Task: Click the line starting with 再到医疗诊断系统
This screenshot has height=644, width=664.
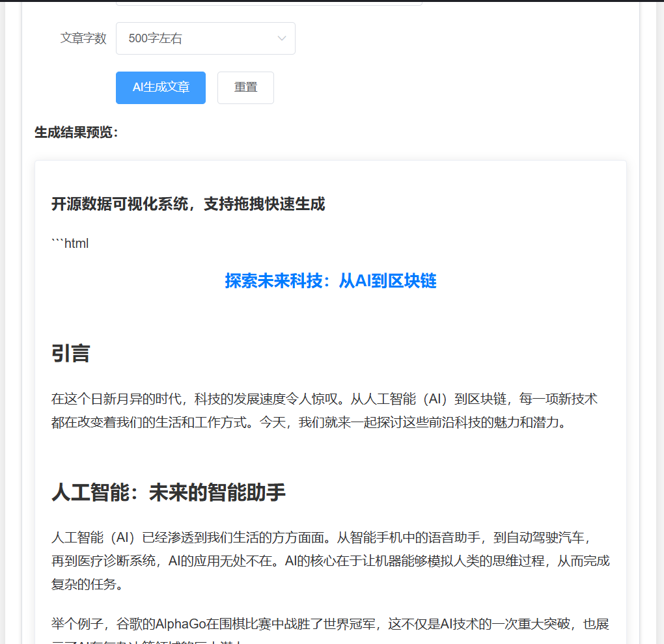Action: click(x=331, y=561)
